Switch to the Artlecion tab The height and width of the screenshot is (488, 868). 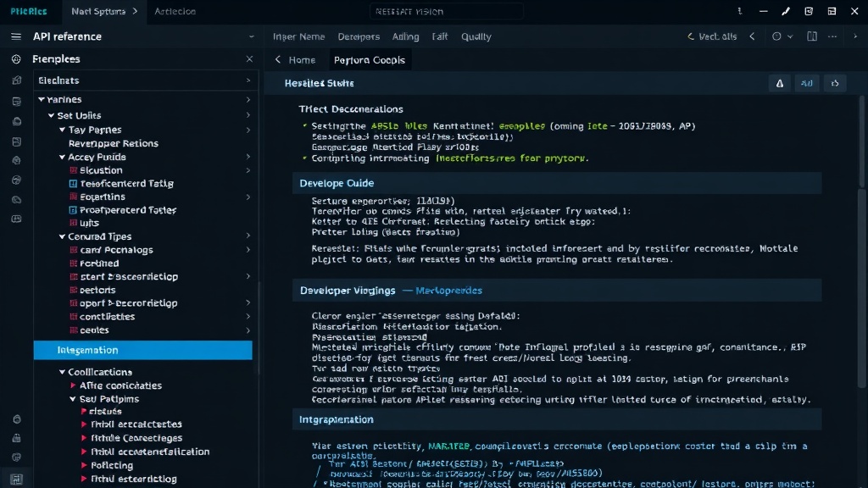pos(175,11)
